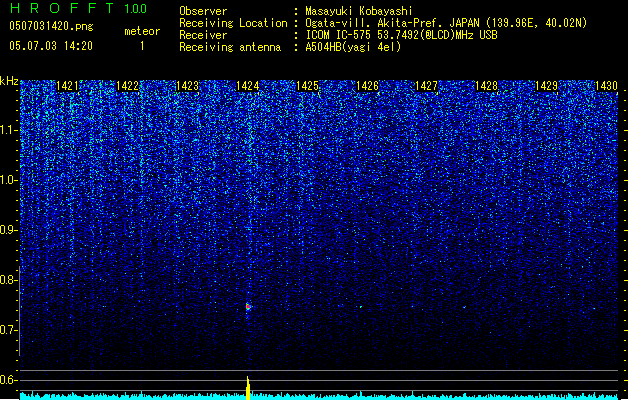The height and width of the screenshot is (400, 629).
Task: Click the 0.8 kHz frequency tick label
Action: (9, 280)
